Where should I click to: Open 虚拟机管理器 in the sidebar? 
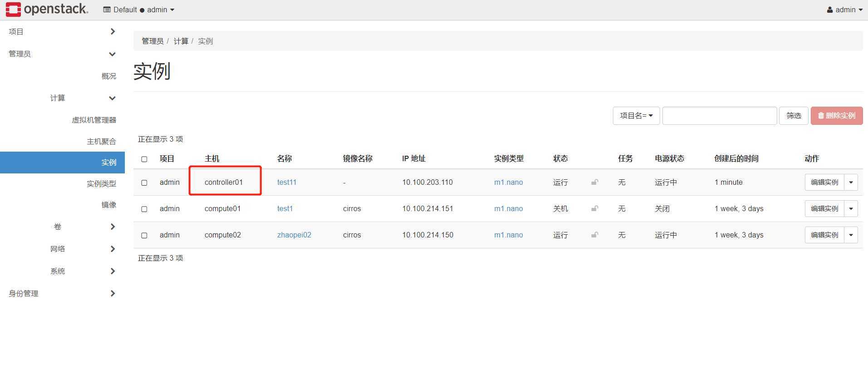tap(94, 120)
